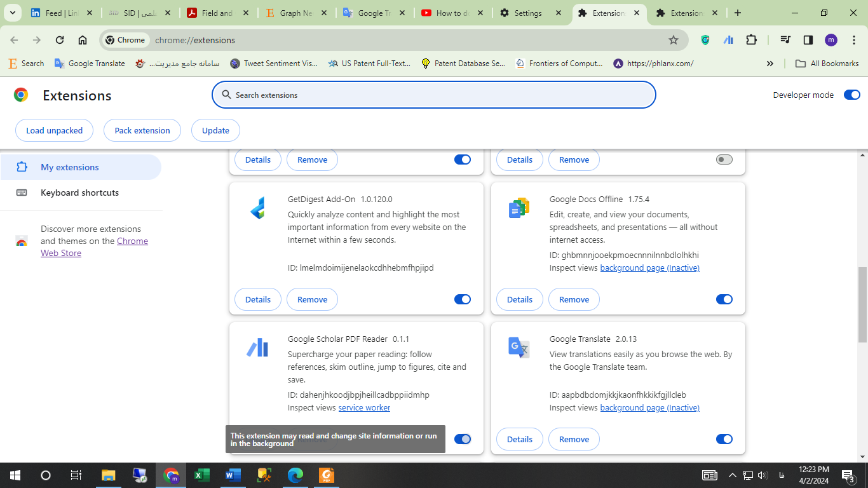The width and height of the screenshot is (868, 488).
Task: Click the Google Docs Offline extension icon
Action: [519, 208]
